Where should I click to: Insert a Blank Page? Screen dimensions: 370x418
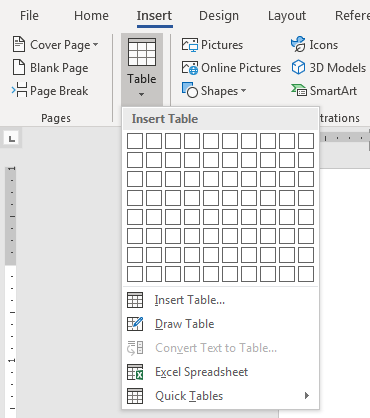pos(50,68)
